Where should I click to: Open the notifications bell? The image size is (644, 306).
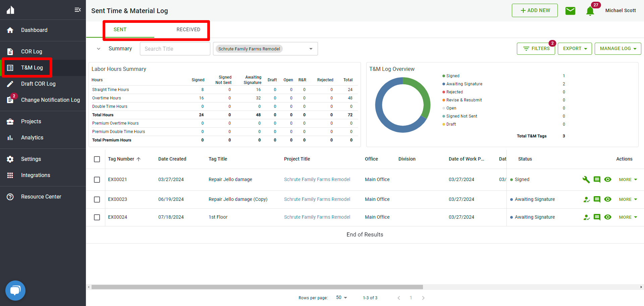(x=590, y=11)
